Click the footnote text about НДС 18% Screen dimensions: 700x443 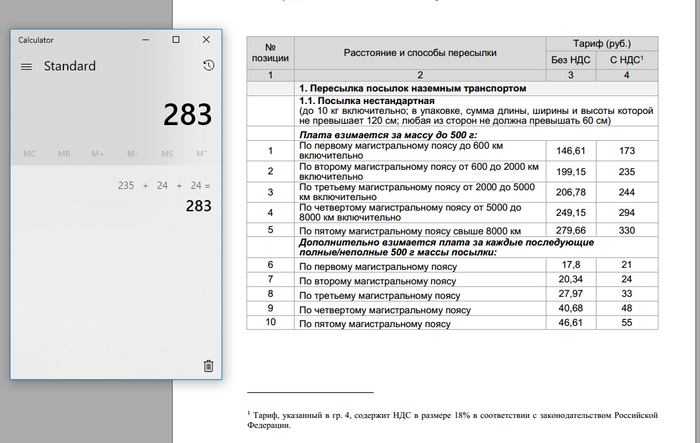tap(452, 420)
